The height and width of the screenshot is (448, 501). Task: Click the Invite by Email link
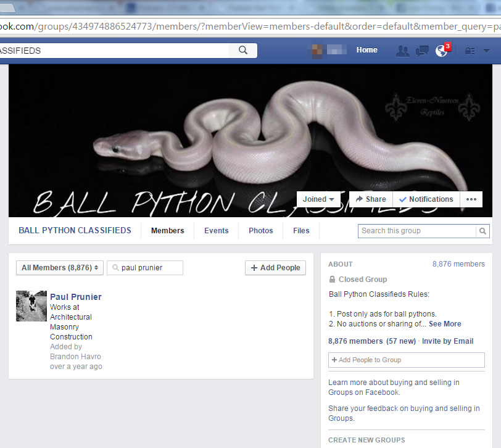(447, 341)
